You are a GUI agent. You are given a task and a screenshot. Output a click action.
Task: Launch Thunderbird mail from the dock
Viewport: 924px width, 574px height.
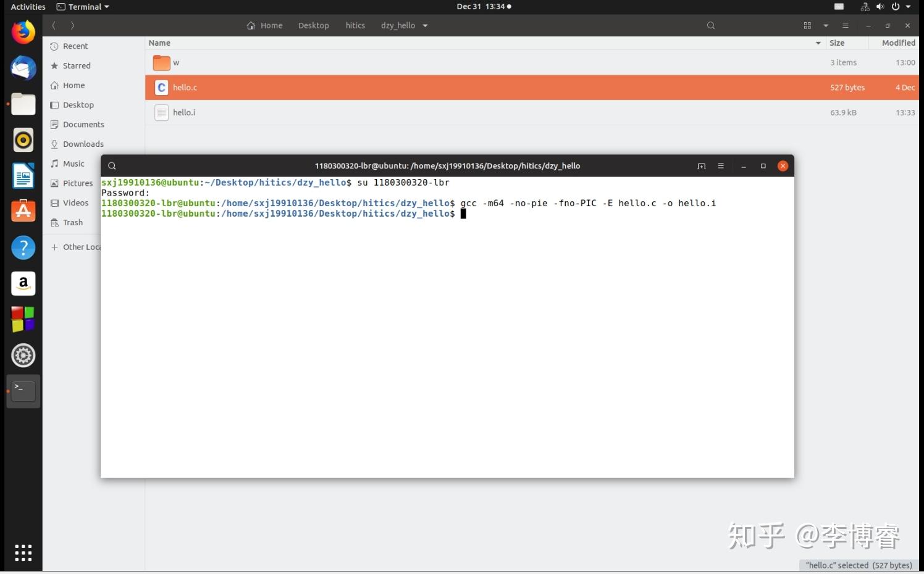[x=23, y=68]
